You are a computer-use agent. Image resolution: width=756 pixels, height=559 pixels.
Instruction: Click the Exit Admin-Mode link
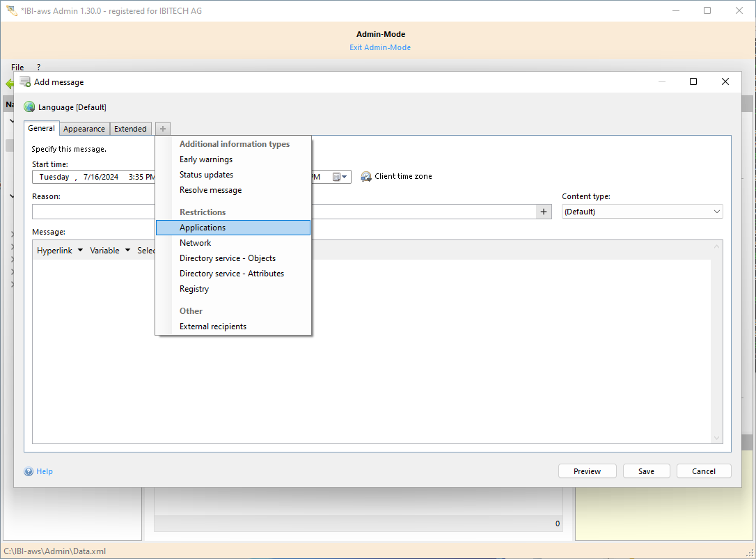380,47
